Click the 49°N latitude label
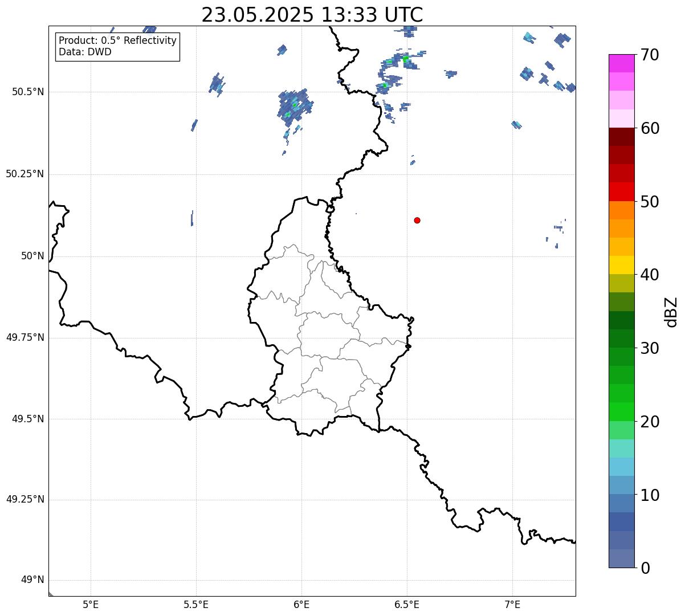 (x=32, y=580)
